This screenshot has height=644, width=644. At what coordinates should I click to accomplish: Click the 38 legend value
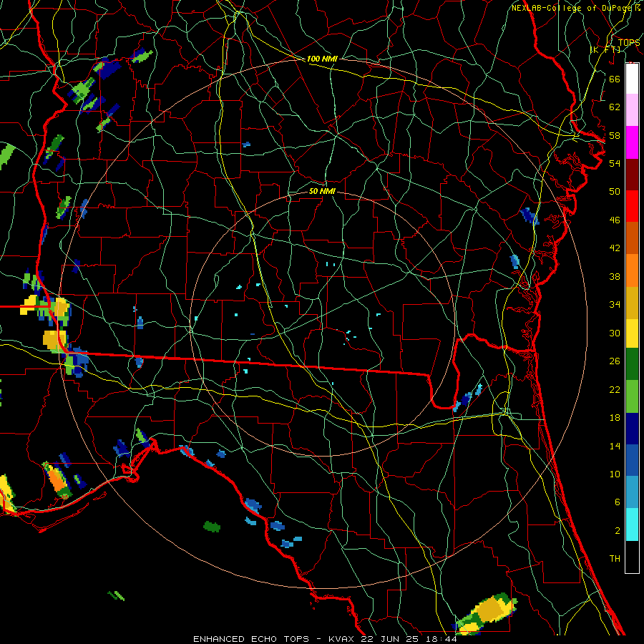point(615,276)
